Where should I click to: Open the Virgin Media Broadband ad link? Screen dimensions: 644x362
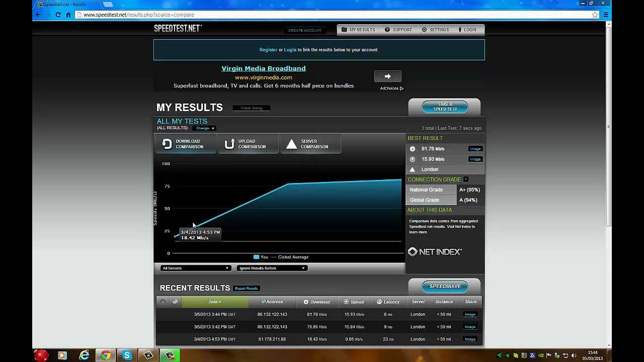(x=264, y=68)
